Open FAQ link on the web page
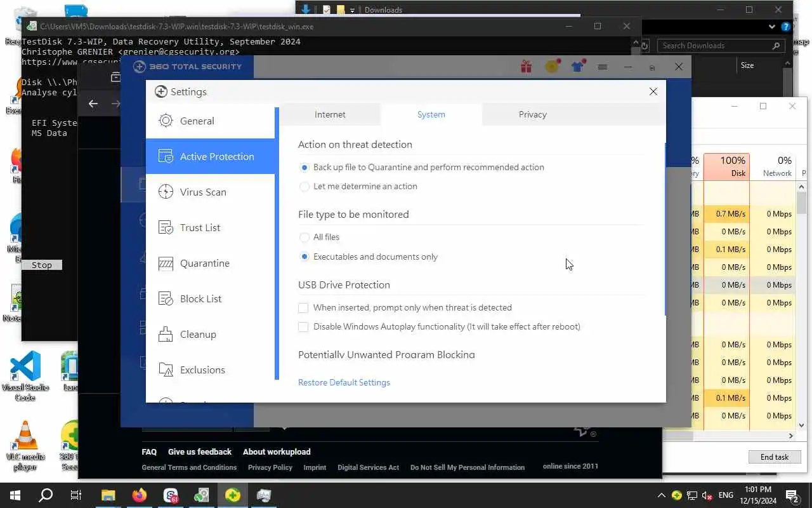This screenshot has width=812, height=508. click(x=149, y=451)
